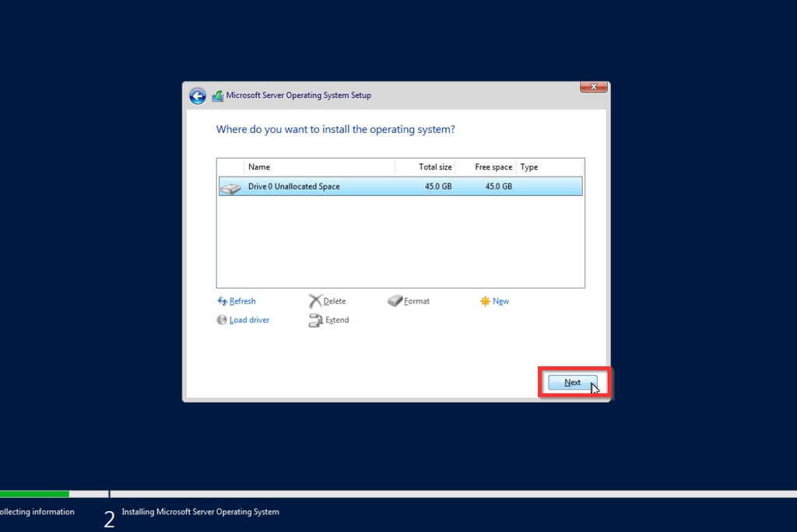Click the Extend link
Viewport: 797px width, 532px height.
coord(337,320)
